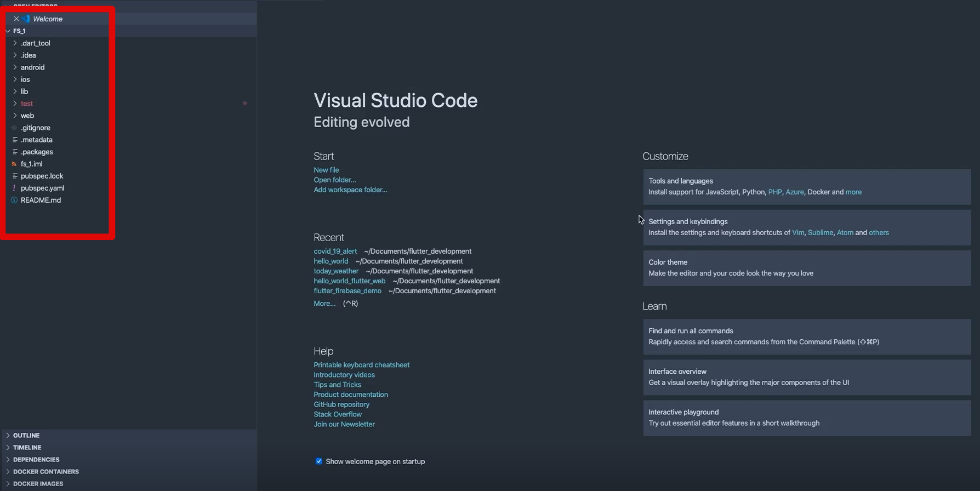
Task: Expand the OUTLINE section
Action: click(8, 435)
